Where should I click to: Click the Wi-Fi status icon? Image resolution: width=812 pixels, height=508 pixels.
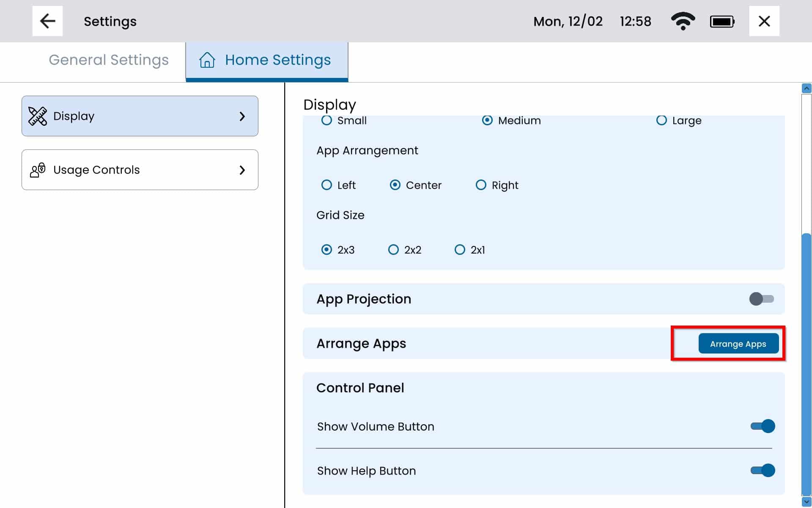point(683,21)
